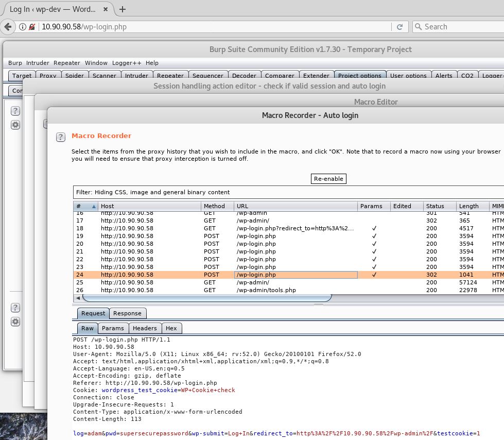The height and width of the screenshot is (440, 504).
Task: Open the Logger++ menu
Action: [x=127, y=63]
